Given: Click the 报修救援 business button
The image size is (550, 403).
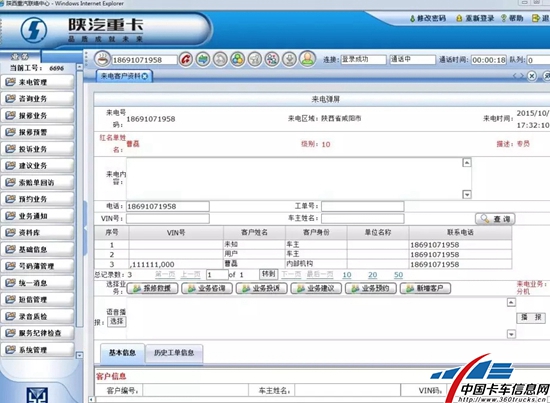Looking at the screenshot, I should (x=152, y=288).
